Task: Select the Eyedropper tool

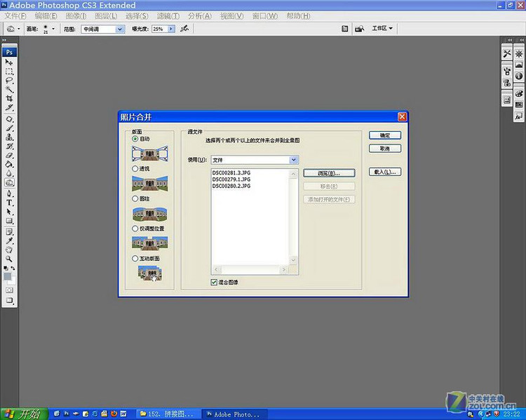Action: coord(9,241)
